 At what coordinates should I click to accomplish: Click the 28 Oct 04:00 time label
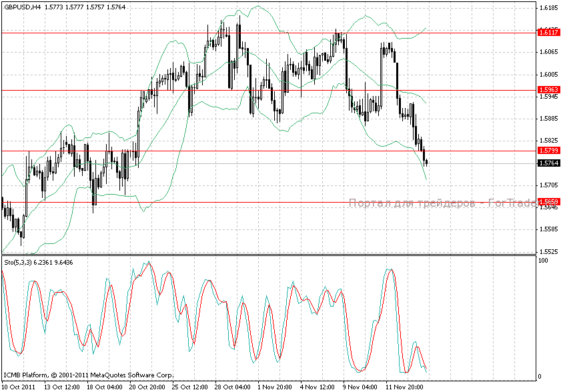[x=233, y=387]
